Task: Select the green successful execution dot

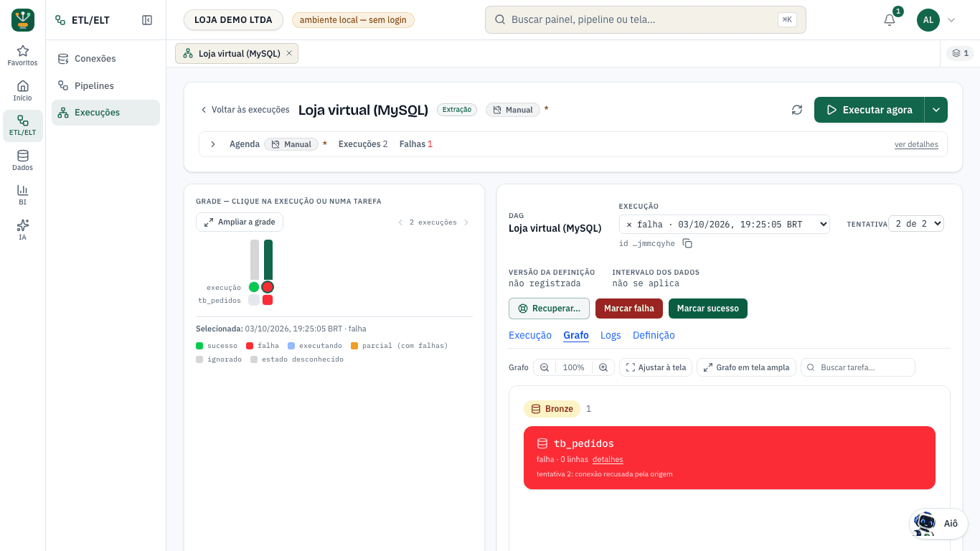Action: click(254, 287)
